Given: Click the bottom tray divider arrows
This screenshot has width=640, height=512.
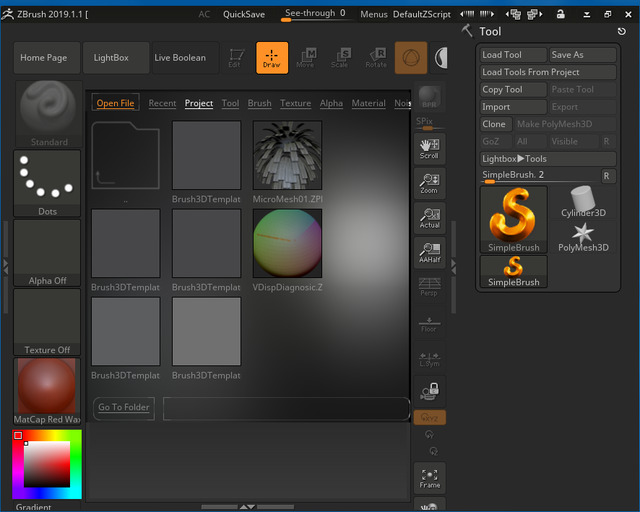Looking at the screenshot, I should tap(247, 507).
